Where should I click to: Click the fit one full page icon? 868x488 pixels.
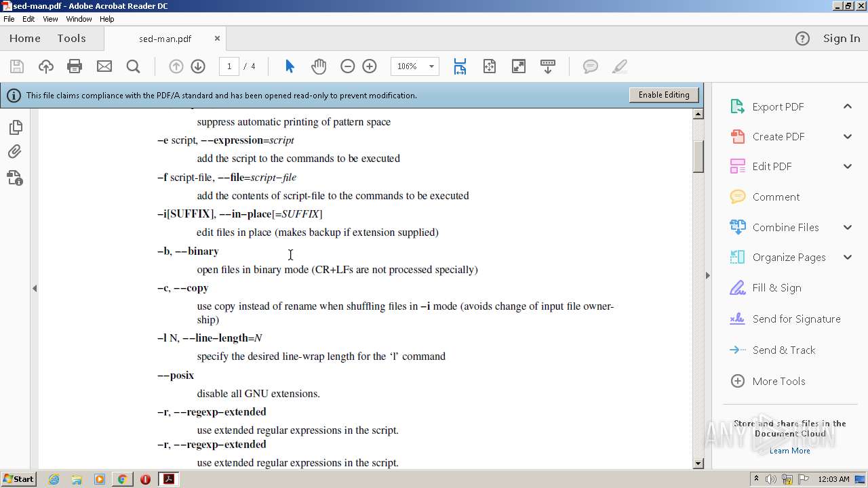pos(490,66)
